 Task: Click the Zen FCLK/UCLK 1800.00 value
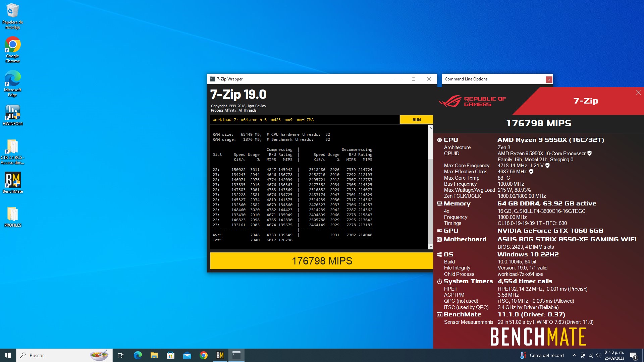pyautogui.click(x=522, y=196)
